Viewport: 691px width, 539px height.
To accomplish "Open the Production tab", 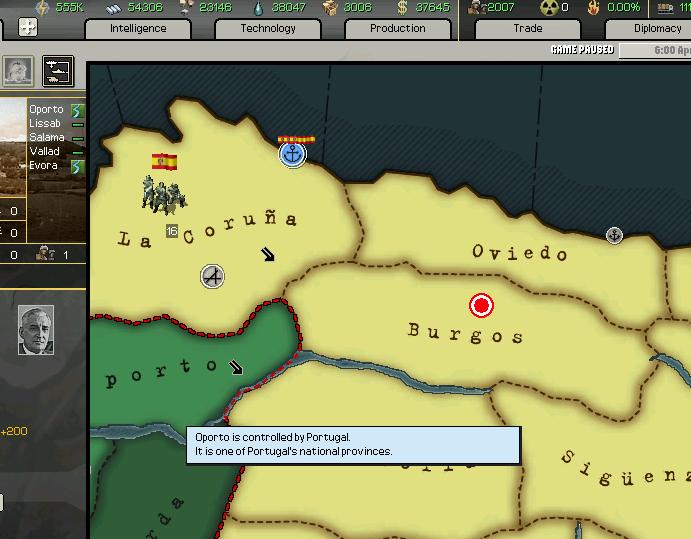I will pyautogui.click(x=397, y=28).
